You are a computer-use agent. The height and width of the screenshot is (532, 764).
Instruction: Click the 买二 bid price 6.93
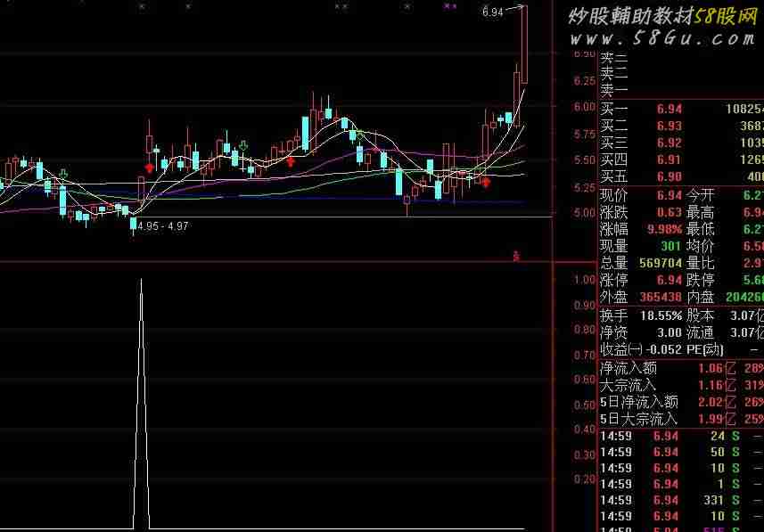pos(669,126)
